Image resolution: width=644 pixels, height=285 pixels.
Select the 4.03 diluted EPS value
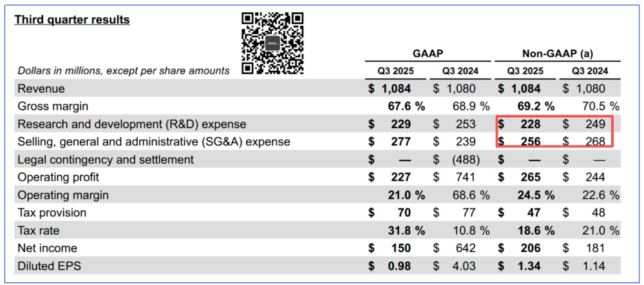(464, 266)
